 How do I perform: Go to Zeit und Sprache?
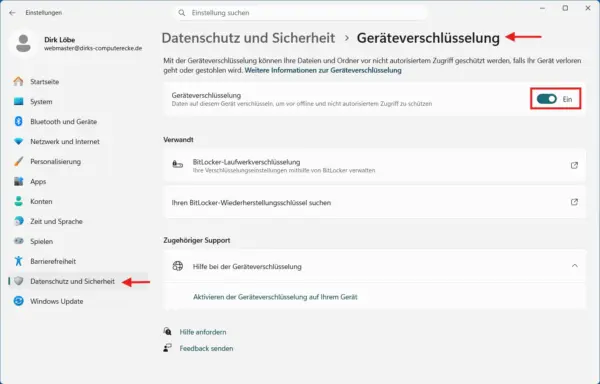pyautogui.click(x=78, y=221)
